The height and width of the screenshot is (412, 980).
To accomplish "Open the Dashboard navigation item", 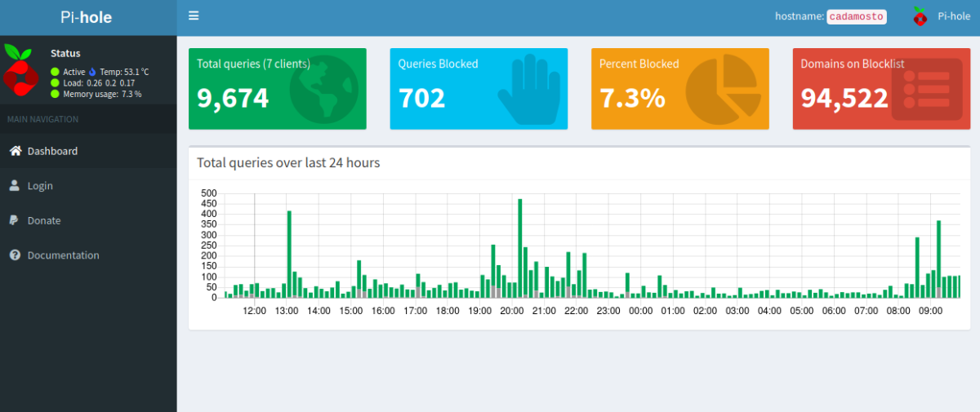I will pos(52,151).
